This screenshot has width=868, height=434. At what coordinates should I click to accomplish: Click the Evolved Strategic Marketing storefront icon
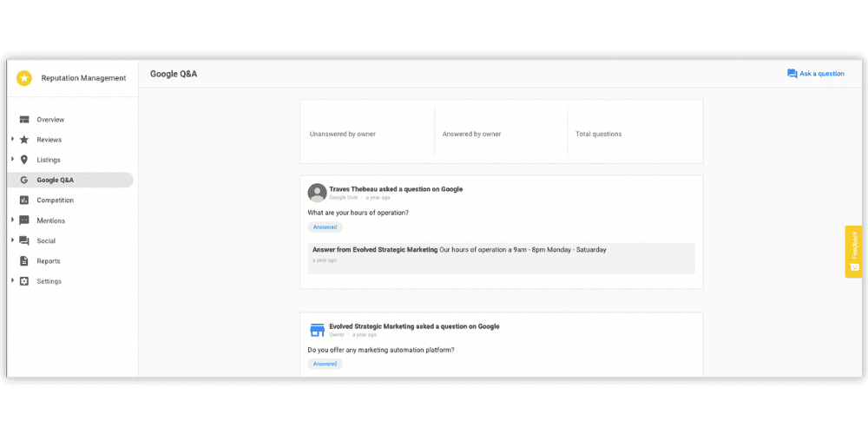pos(317,330)
